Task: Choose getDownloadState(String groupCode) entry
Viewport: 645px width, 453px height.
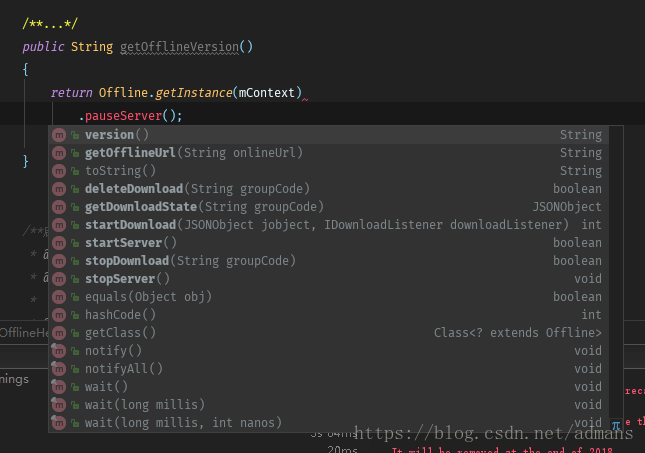Action: [328, 207]
